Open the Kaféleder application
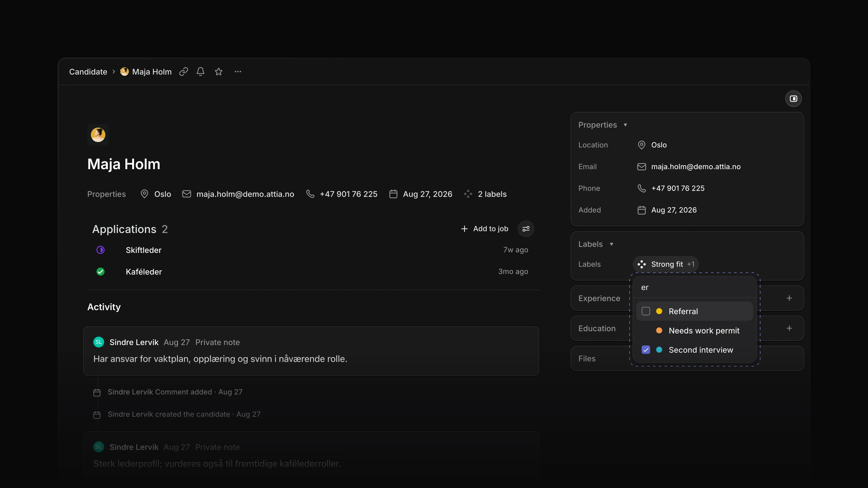Viewport: 868px width, 488px height. 144,272
